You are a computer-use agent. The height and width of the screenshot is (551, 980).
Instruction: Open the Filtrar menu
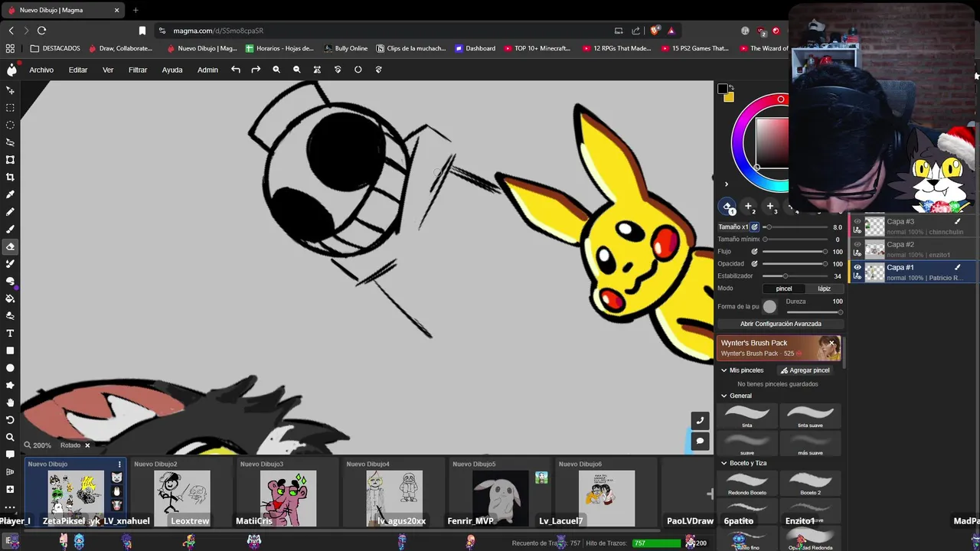click(138, 70)
